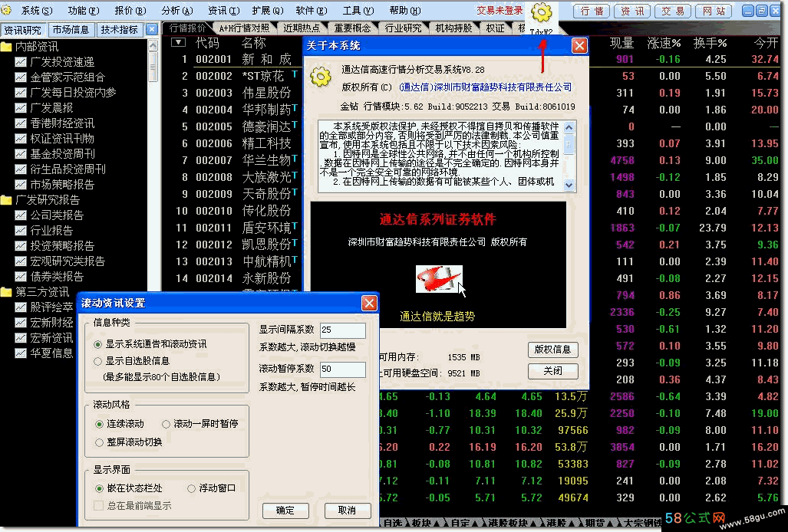
Task: Collapse the 广发研究报告 folder
Action: (x=7, y=200)
